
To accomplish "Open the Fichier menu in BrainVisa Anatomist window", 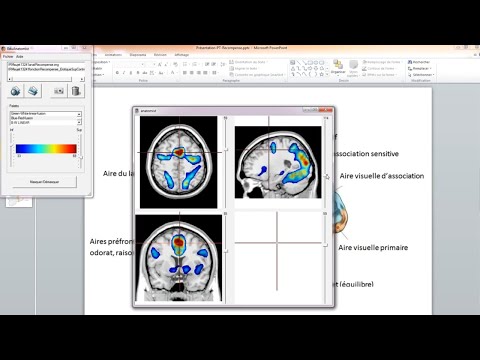I will click(8, 57).
